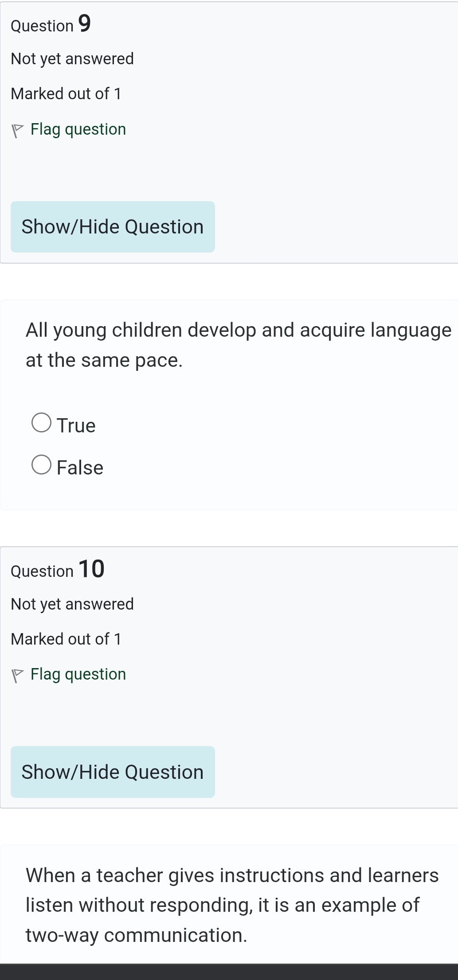Screen dimensions: 458x980
Task: Open the Flag question link for Question 9
Action: coord(78,129)
